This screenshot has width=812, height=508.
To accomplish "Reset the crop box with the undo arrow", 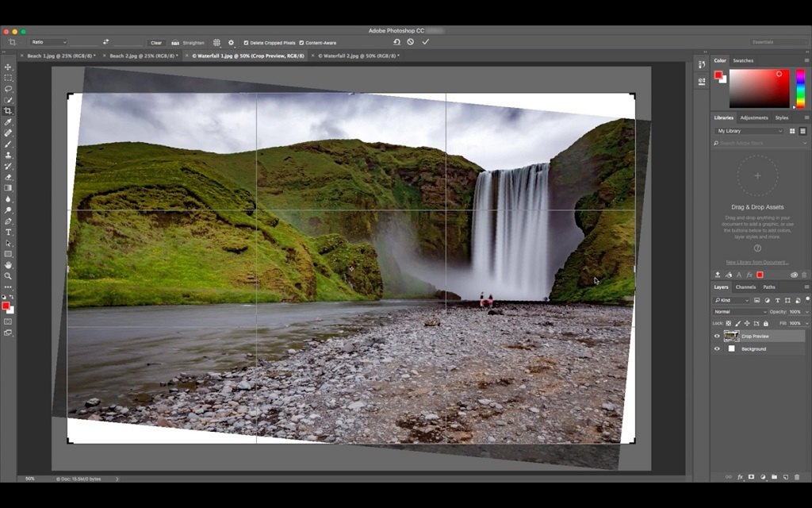I will (396, 42).
